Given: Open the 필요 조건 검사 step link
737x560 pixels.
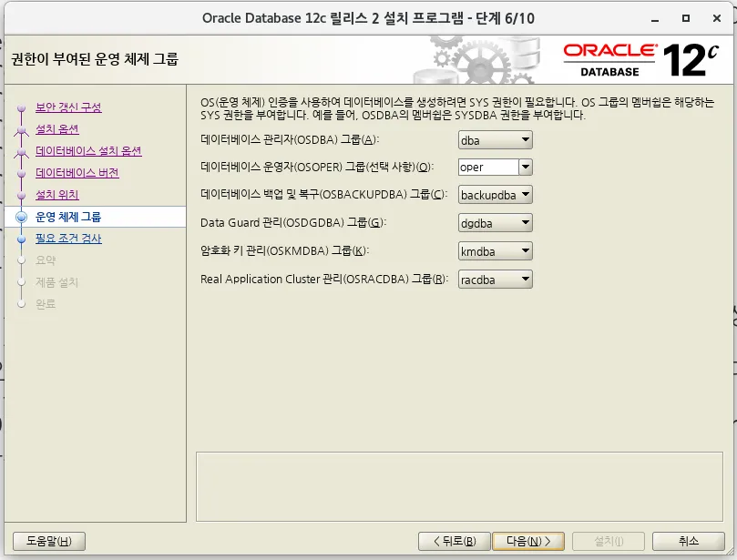Looking at the screenshot, I should coord(68,239).
